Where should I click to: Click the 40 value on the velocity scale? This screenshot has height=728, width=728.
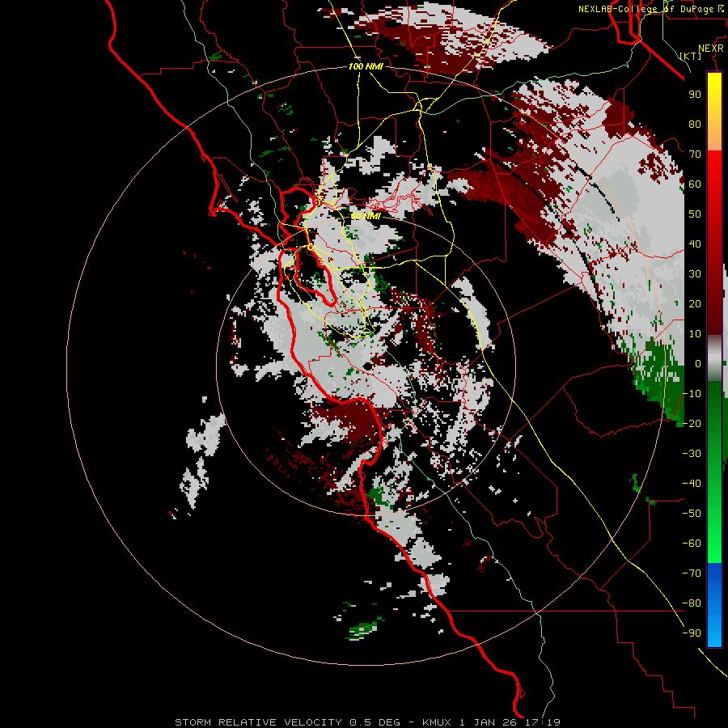tap(695, 244)
